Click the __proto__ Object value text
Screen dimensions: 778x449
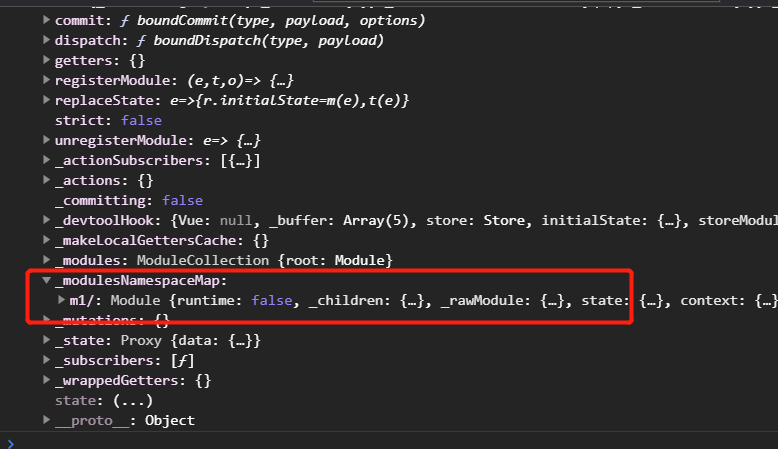click(x=170, y=420)
